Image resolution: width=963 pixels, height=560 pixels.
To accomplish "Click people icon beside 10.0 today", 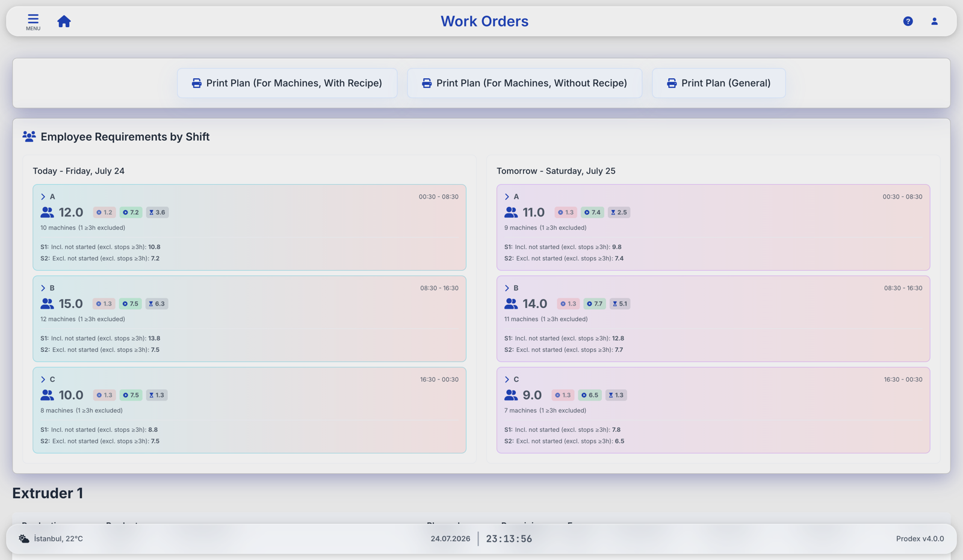I will click(x=47, y=395).
